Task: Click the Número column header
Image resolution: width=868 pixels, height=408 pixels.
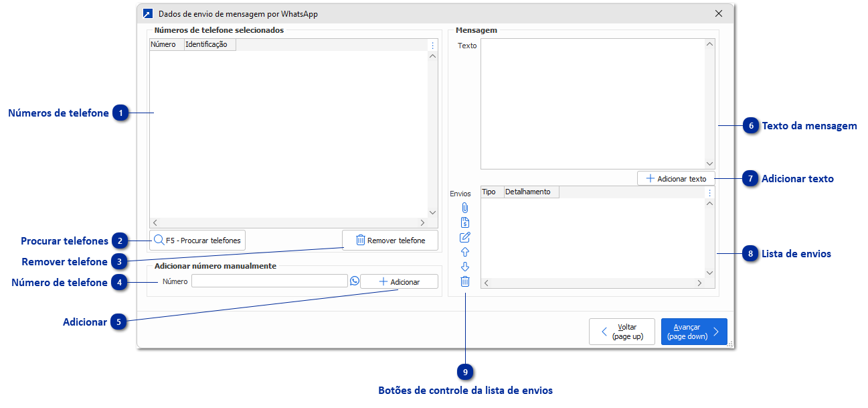Action: coord(166,45)
